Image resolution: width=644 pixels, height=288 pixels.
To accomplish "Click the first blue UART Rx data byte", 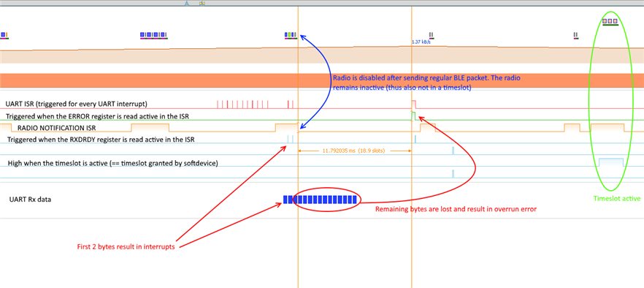I will coord(285,200).
